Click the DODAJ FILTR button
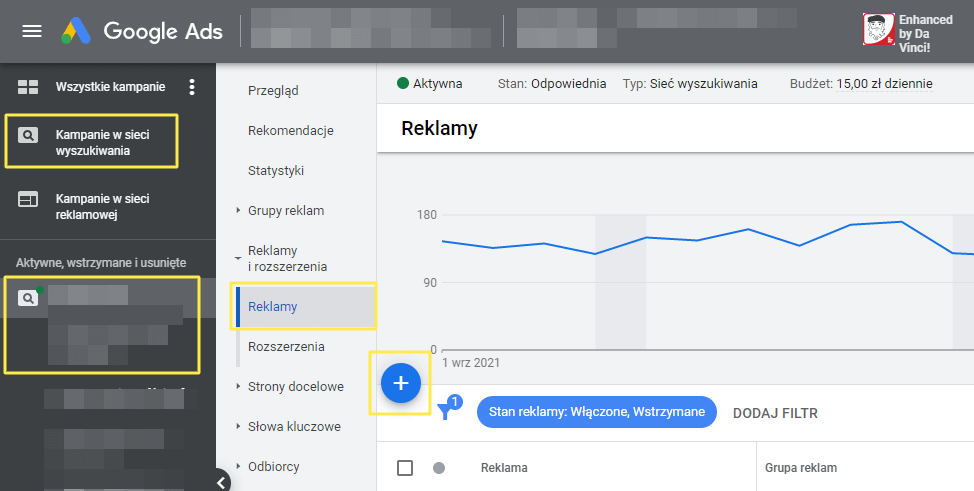 coord(775,412)
